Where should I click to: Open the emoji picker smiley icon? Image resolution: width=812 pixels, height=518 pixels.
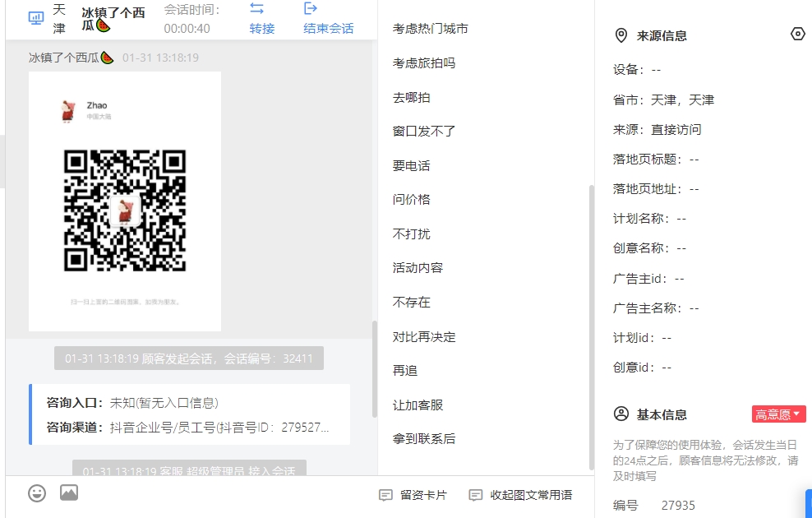[37, 493]
